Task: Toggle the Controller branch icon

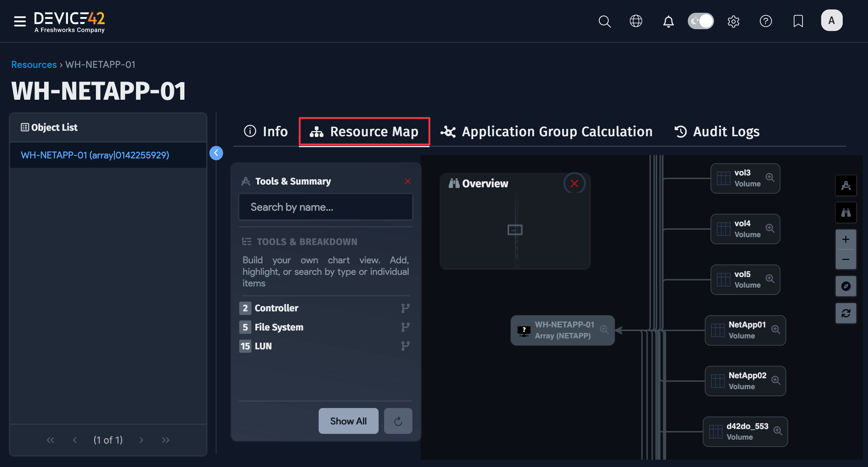Action: coord(405,308)
